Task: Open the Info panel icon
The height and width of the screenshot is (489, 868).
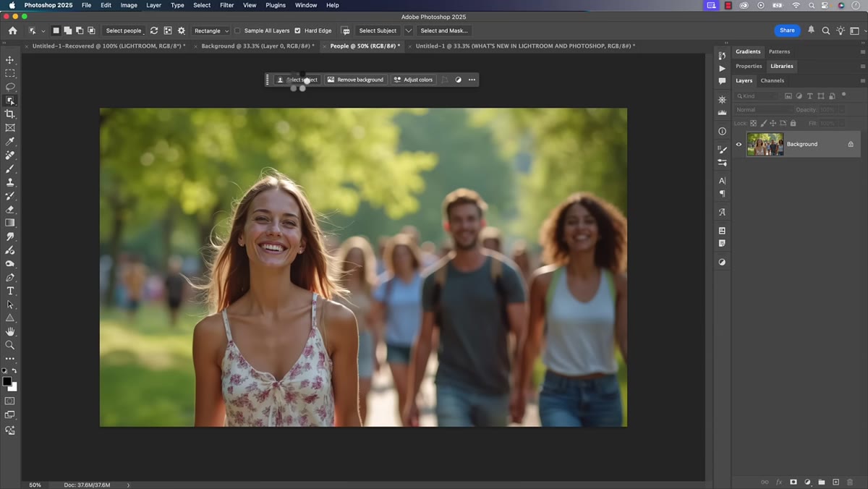Action: [722, 132]
